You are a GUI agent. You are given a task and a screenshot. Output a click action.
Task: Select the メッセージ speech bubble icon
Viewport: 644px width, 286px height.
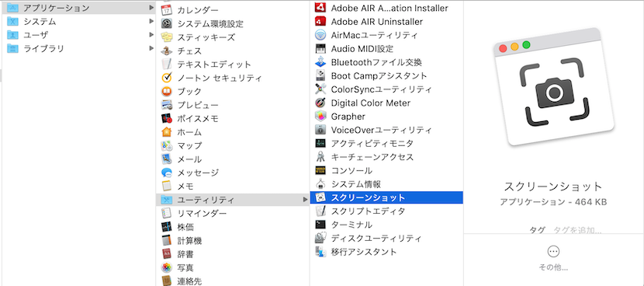[166, 173]
